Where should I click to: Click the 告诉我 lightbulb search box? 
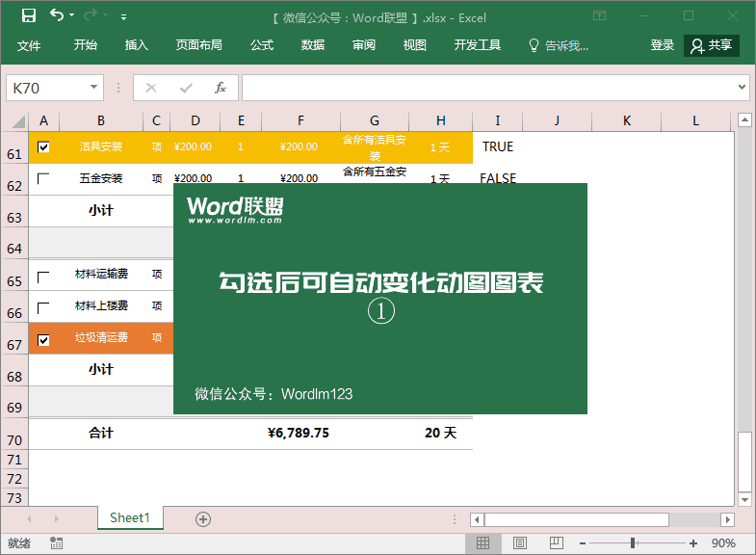click(x=559, y=46)
